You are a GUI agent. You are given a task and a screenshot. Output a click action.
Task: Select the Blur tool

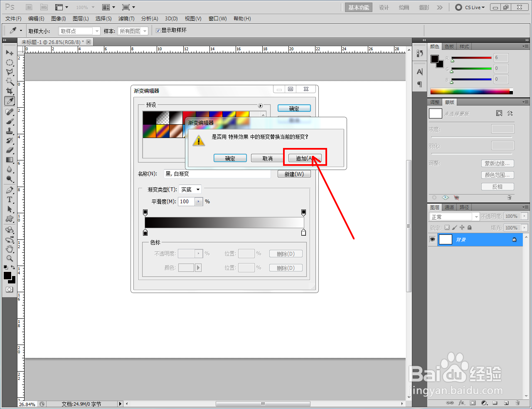[x=10, y=169]
